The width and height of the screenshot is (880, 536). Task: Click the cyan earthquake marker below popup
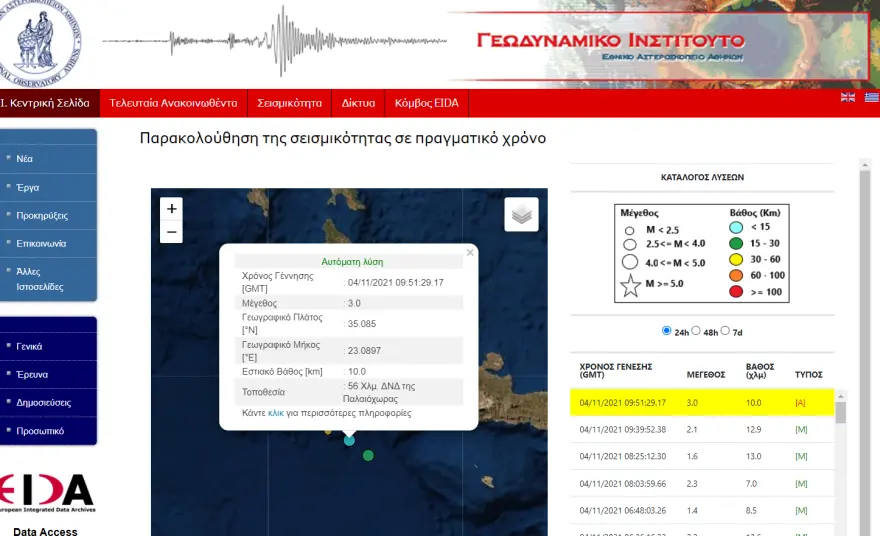point(349,440)
